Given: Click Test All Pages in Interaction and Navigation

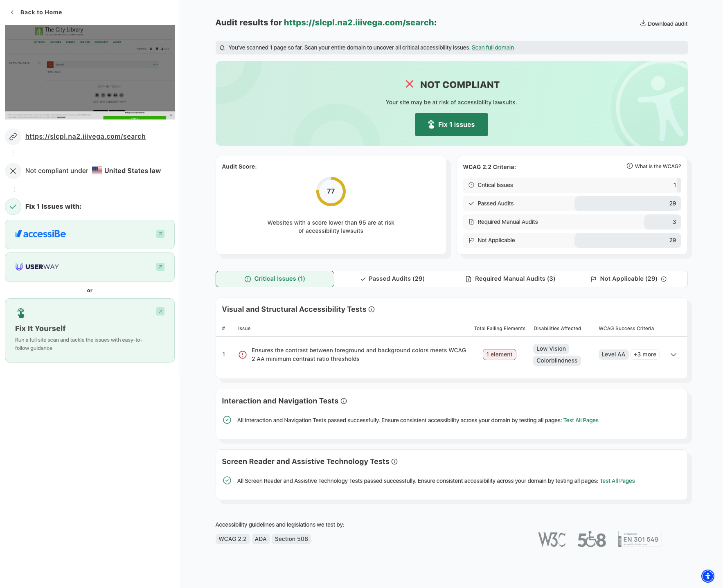Looking at the screenshot, I should (x=581, y=420).
